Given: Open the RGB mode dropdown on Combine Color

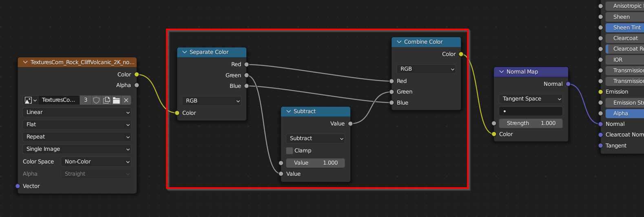Looking at the screenshot, I should tap(426, 69).
